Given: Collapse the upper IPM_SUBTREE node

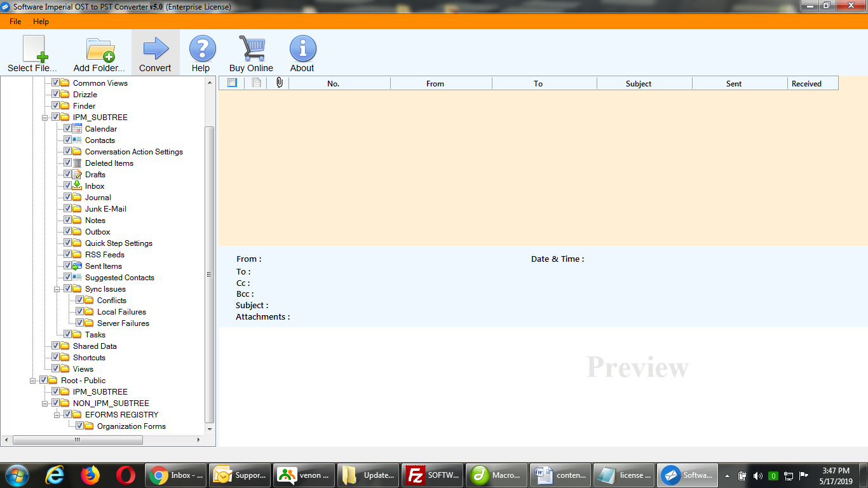Looking at the screenshot, I should pos(45,118).
